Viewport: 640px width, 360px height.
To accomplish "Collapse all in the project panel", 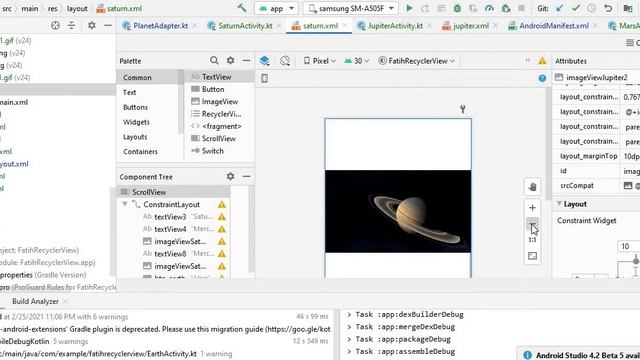I will [x=71, y=25].
